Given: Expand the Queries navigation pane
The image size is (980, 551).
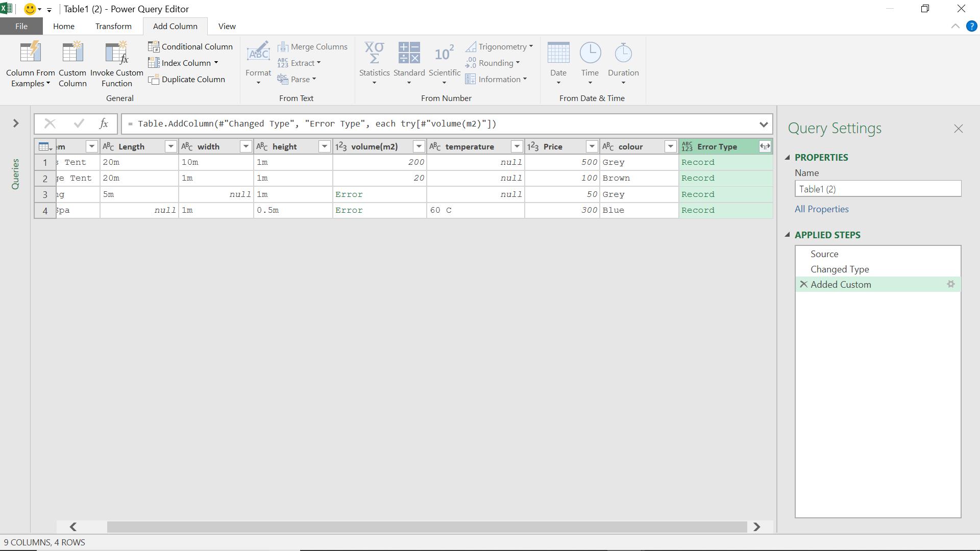Looking at the screenshot, I should pyautogui.click(x=16, y=123).
